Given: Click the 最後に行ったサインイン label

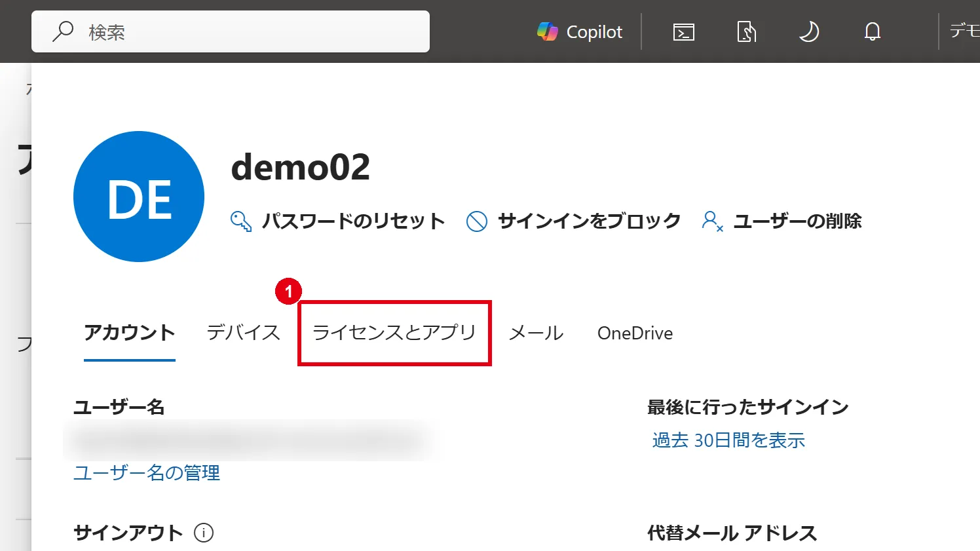Looking at the screenshot, I should (748, 407).
